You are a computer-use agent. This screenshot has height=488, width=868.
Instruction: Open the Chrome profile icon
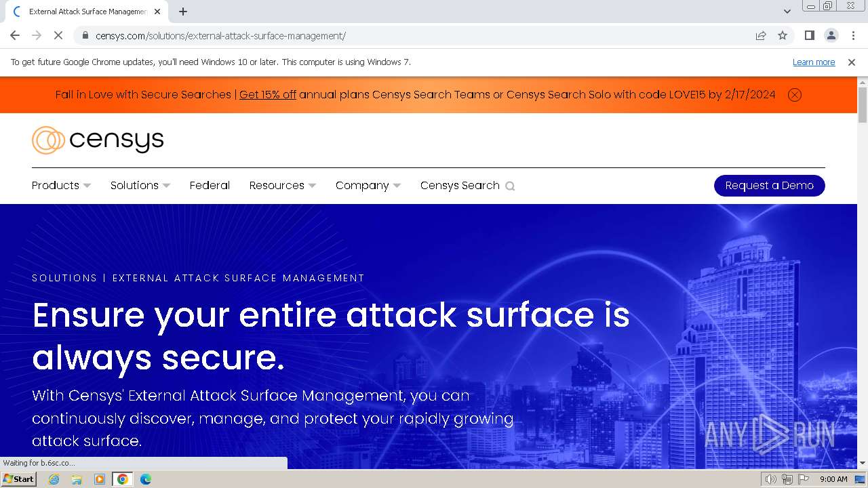[x=831, y=35]
